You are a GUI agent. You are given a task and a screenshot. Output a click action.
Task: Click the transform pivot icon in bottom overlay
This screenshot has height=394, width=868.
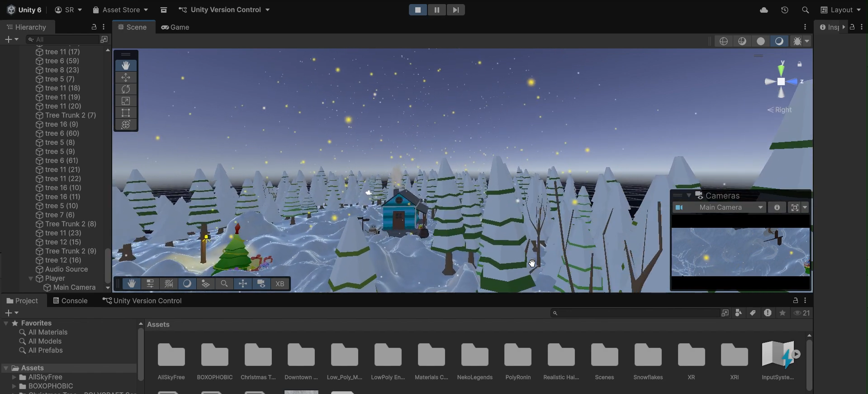(x=243, y=283)
